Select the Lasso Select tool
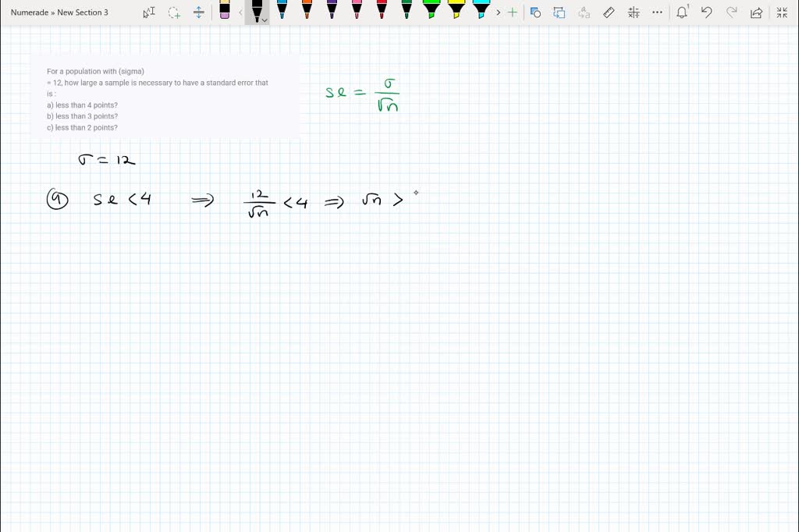This screenshot has height=532, width=799. 174,12
